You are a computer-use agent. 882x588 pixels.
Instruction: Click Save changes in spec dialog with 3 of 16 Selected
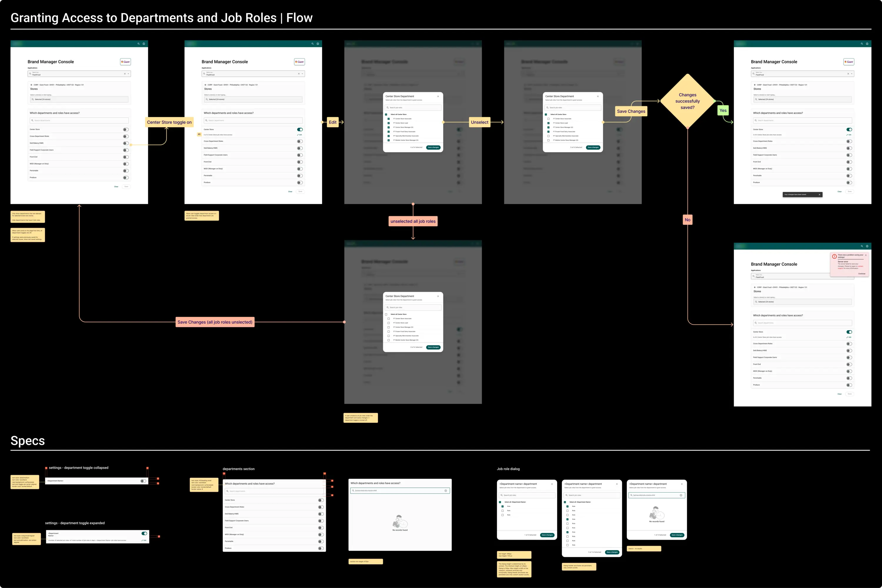click(612, 552)
